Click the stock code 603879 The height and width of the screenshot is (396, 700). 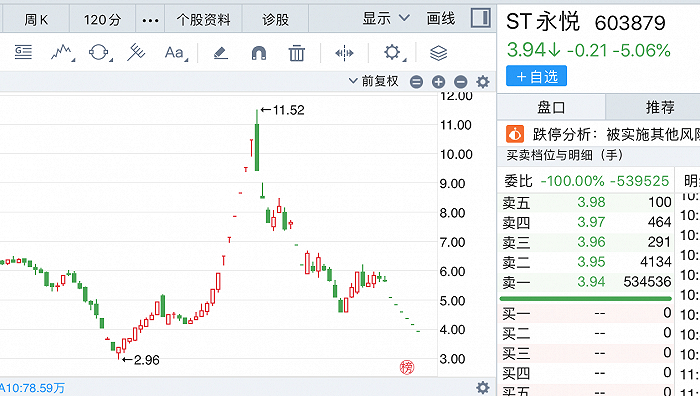click(x=630, y=23)
